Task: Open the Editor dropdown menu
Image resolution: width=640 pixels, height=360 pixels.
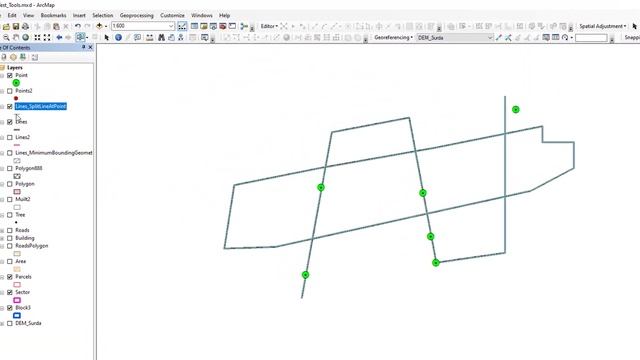Action: click(x=269, y=26)
